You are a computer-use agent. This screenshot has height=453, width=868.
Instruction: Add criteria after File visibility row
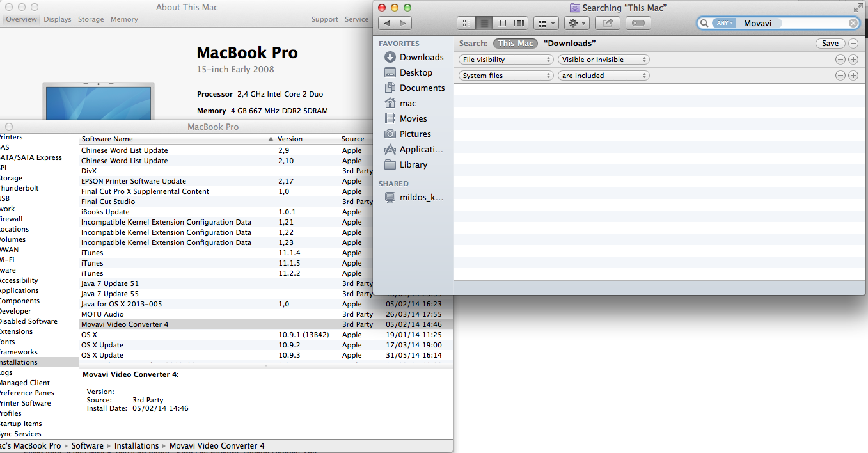tap(853, 60)
